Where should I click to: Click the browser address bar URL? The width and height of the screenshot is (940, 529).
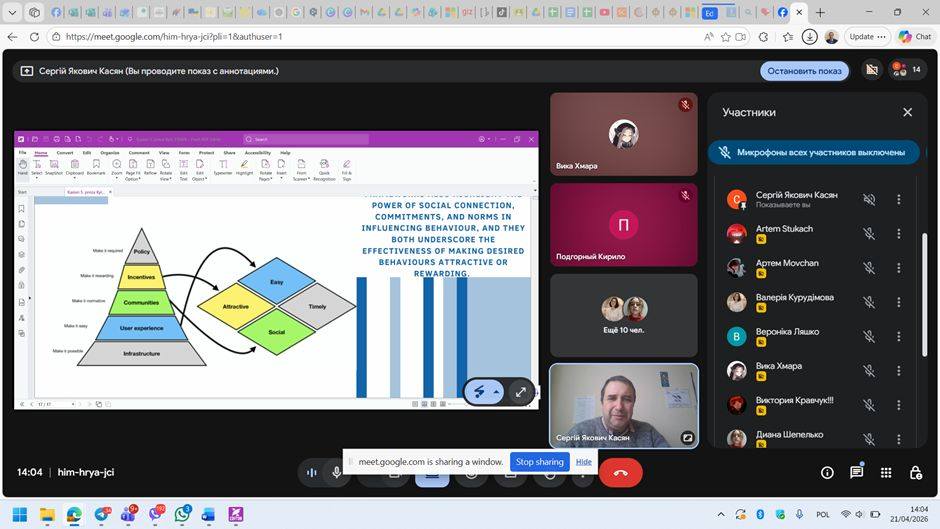[300, 37]
